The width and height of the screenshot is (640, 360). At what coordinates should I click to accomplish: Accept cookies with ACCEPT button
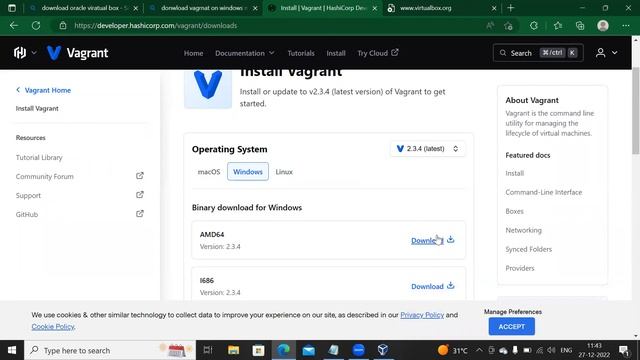coord(511,327)
